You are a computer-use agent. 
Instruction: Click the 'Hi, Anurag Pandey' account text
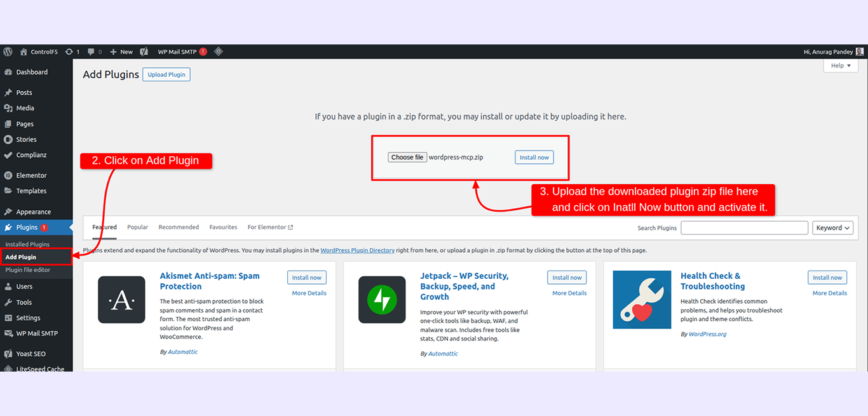pos(829,51)
